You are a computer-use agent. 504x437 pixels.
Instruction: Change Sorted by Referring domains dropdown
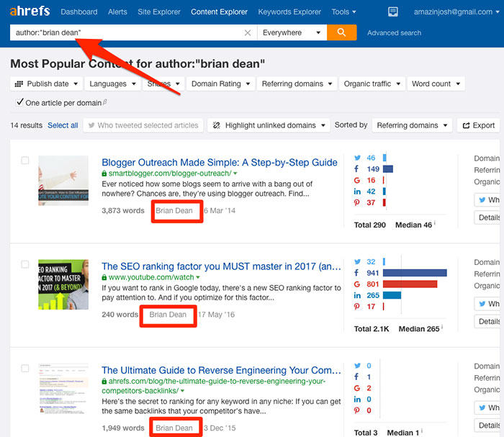click(x=412, y=125)
